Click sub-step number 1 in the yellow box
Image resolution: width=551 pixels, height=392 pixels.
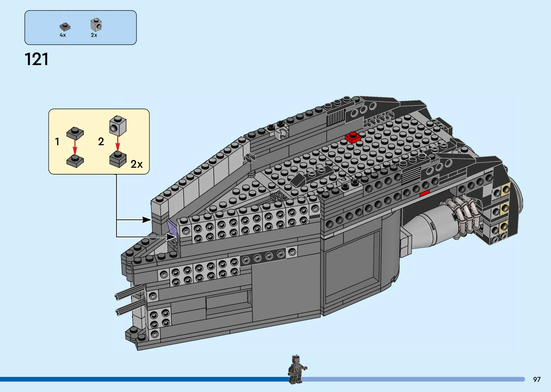[x=57, y=142]
